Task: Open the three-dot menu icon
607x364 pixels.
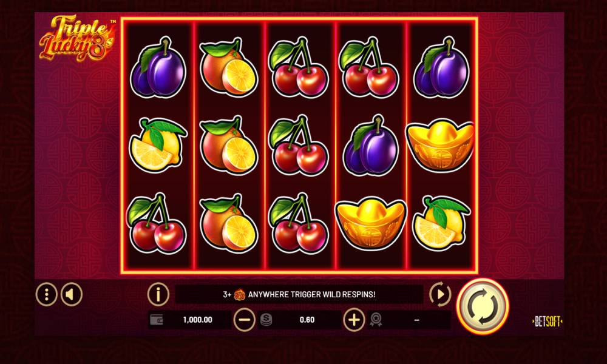Action: [x=47, y=294]
